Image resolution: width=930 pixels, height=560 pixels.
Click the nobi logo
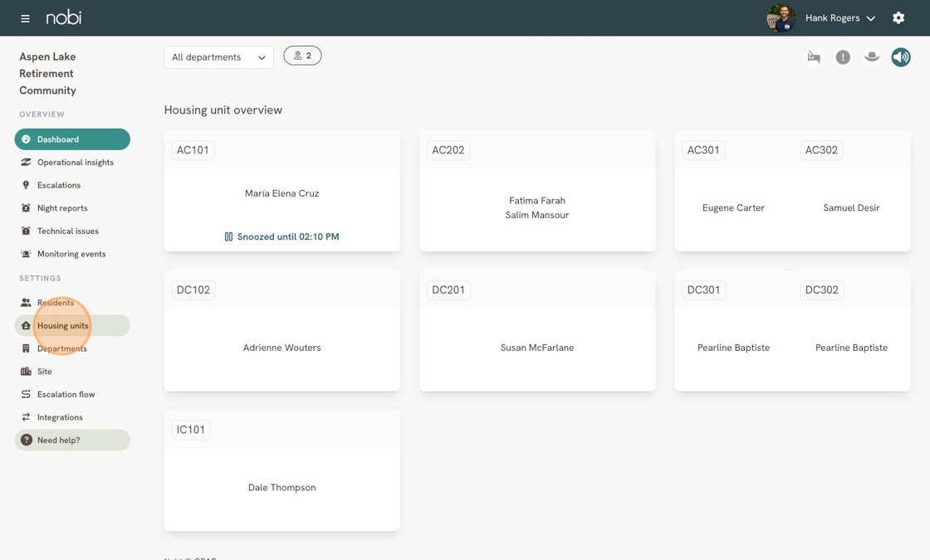(x=64, y=18)
